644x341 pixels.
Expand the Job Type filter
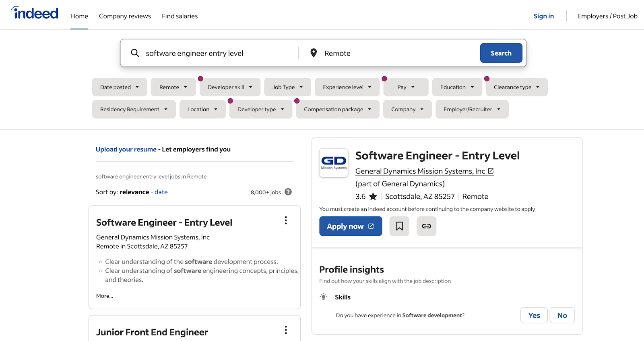click(x=287, y=87)
